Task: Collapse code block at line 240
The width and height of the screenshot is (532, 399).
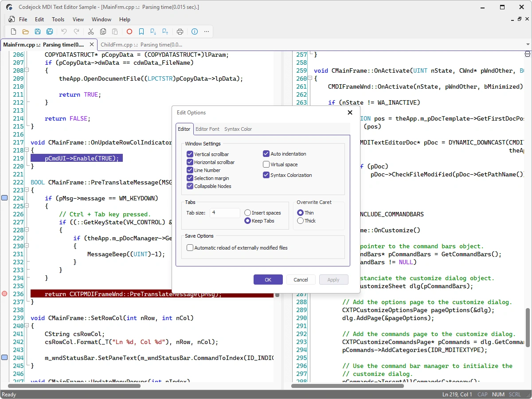Action: (x=27, y=326)
